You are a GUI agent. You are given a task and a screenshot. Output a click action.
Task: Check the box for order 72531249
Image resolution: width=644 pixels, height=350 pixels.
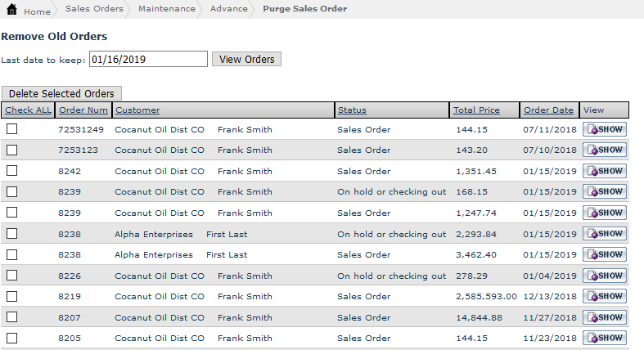coord(12,129)
